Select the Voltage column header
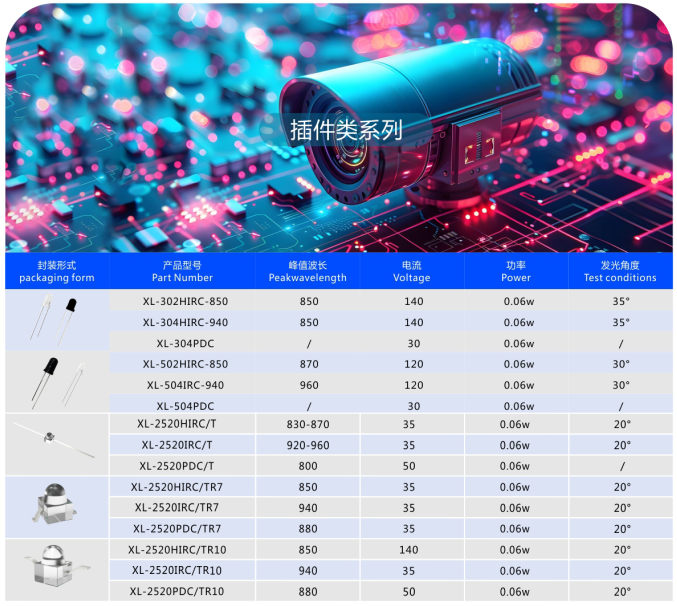Viewport: 677px width, 606px height. click(x=411, y=272)
